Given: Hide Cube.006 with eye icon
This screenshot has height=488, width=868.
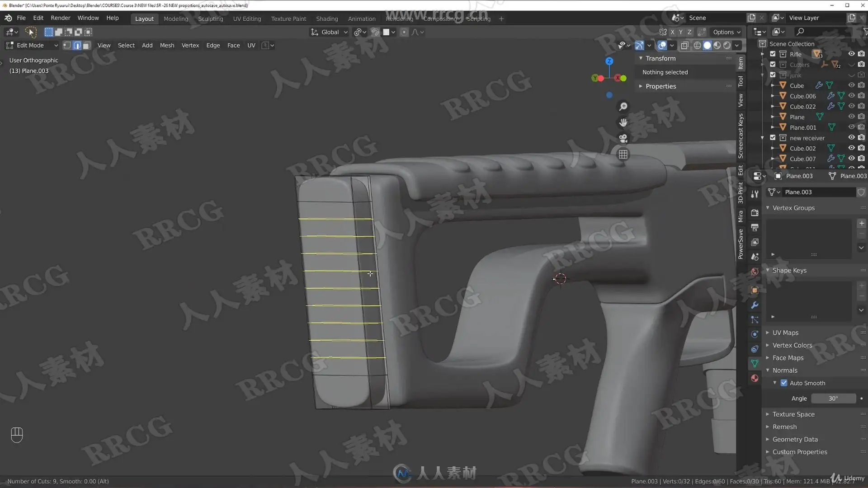Looking at the screenshot, I should 851,96.
